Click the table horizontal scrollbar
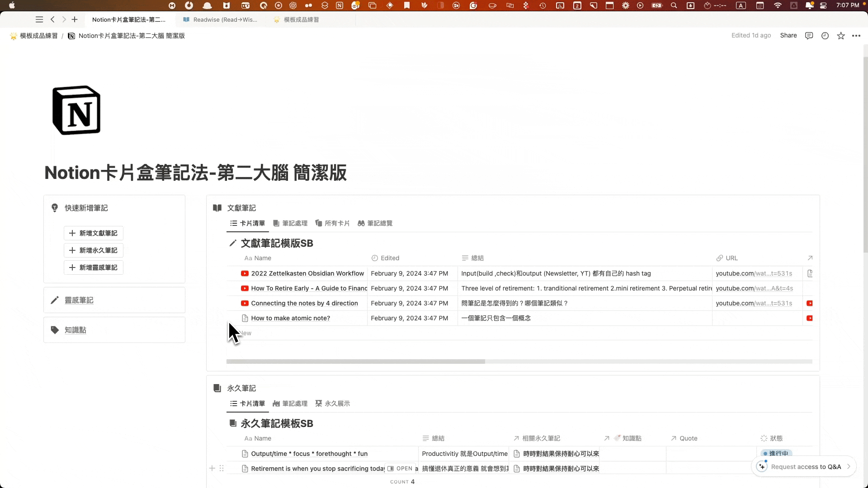868x488 pixels. pos(355,361)
